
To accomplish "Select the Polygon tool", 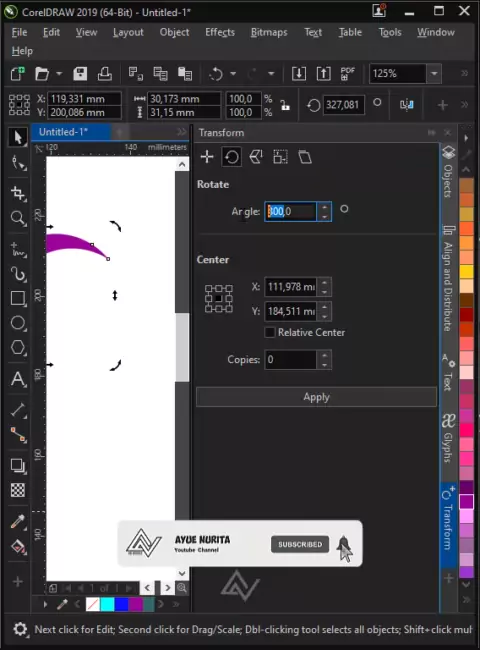I will (18, 347).
